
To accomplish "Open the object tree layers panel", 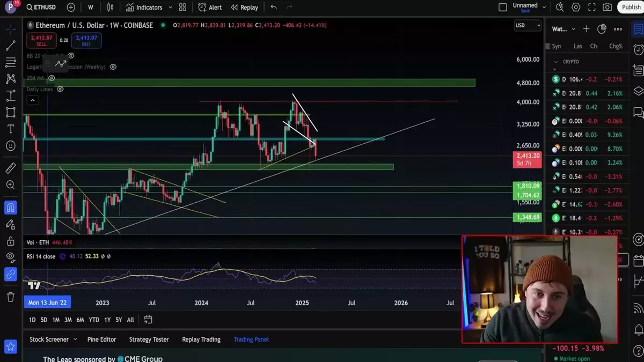I will click(638, 91).
